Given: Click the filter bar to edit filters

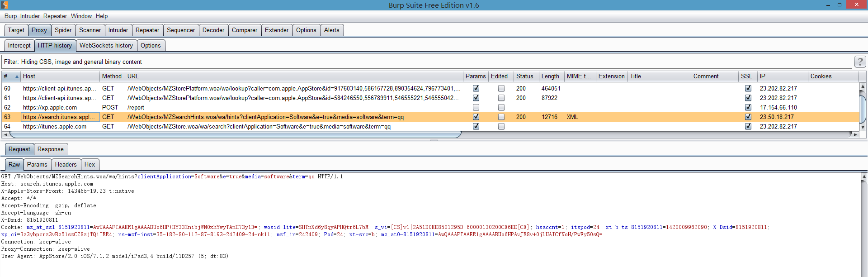Looking at the screenshot, I should [427, 62].
